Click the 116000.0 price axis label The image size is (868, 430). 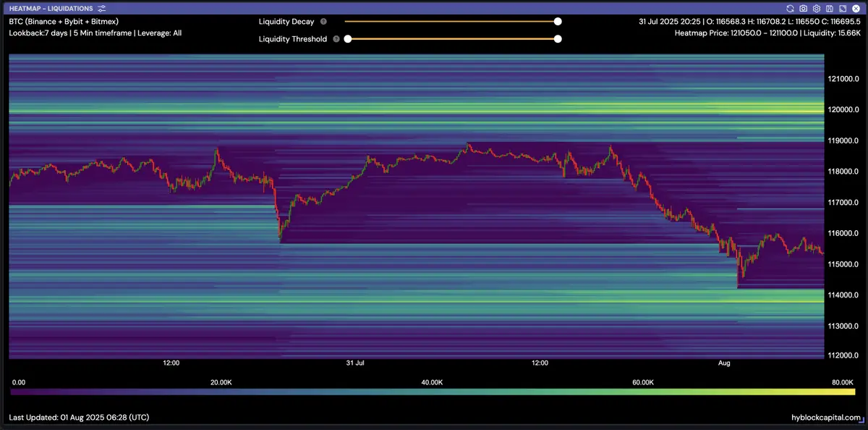point(843,233)
